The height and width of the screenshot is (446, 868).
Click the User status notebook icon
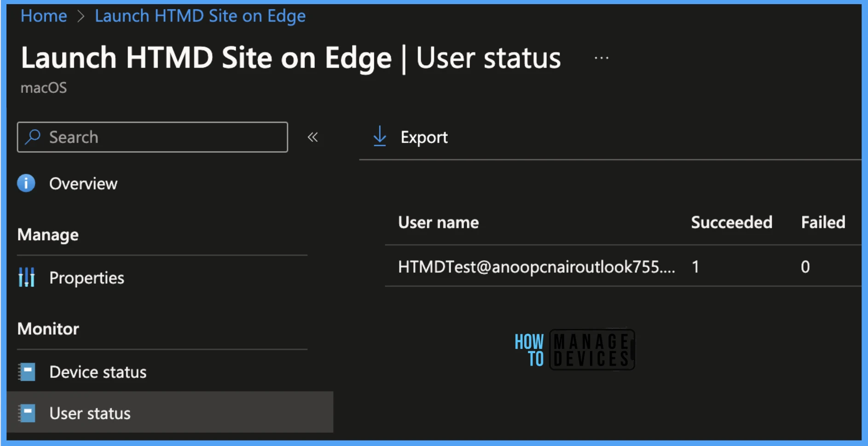[27, 413]
